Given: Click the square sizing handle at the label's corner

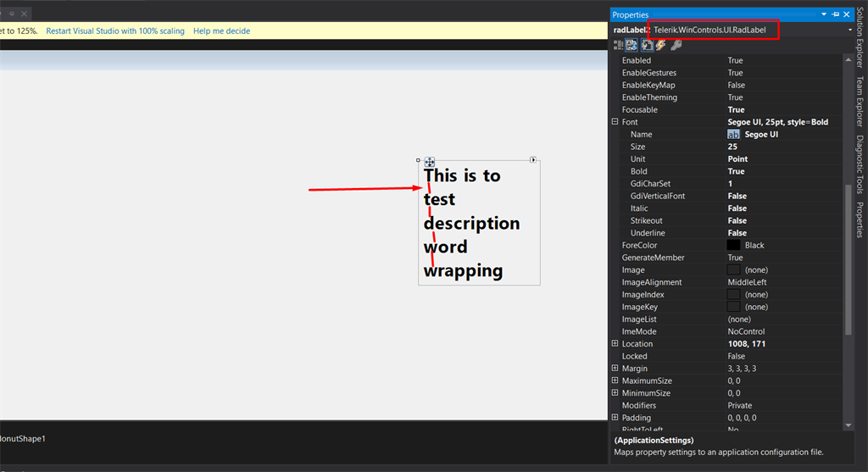Looking at the screenshot, I should tap(418, 160).
